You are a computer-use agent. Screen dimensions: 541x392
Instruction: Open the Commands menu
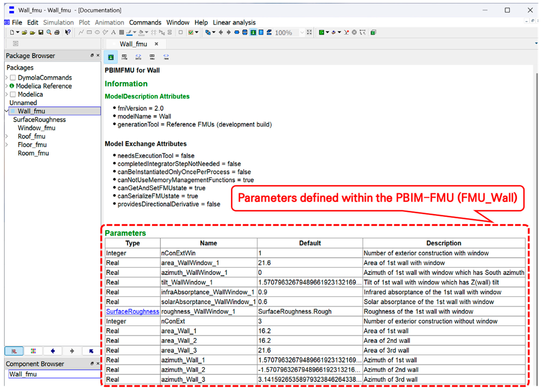[145, 22]
